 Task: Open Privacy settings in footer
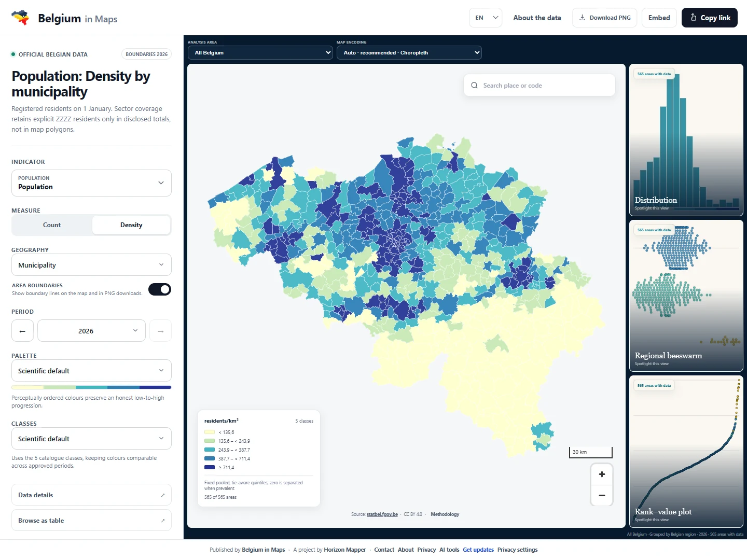[517, 550]
